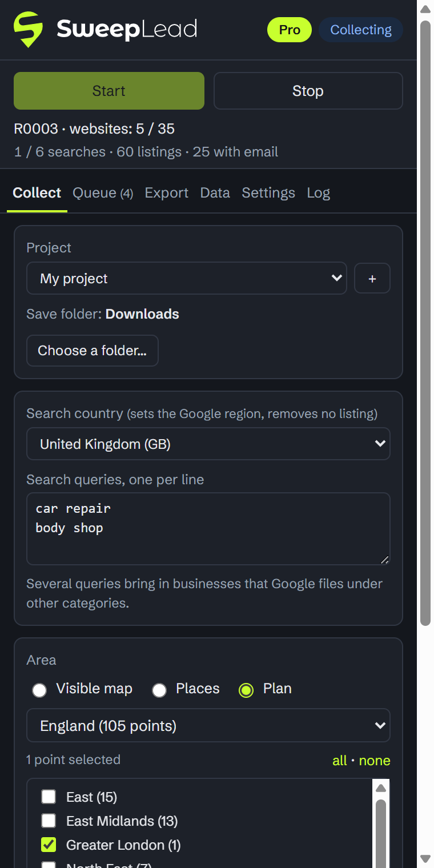Viewport: 434px width, 868px height.
Task: Click the R0003 websites 5 / 35 status text
Action: click(x=94, y=128)
